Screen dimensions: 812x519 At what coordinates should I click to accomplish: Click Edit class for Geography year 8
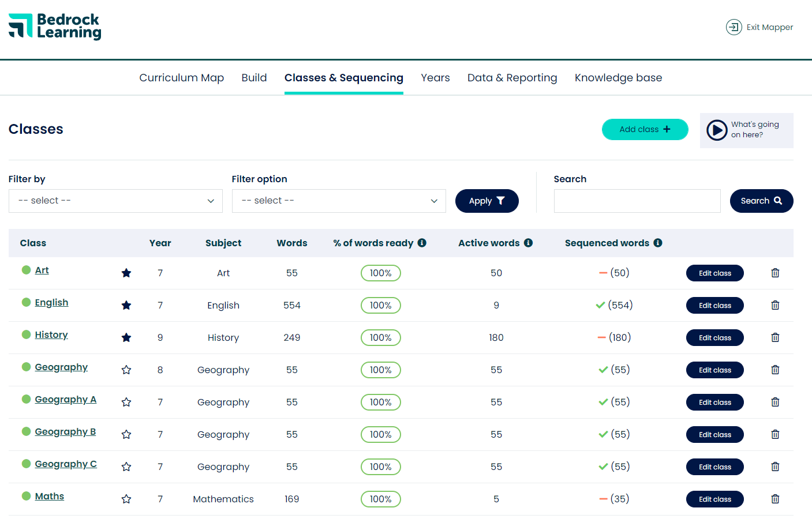(715, 370)
